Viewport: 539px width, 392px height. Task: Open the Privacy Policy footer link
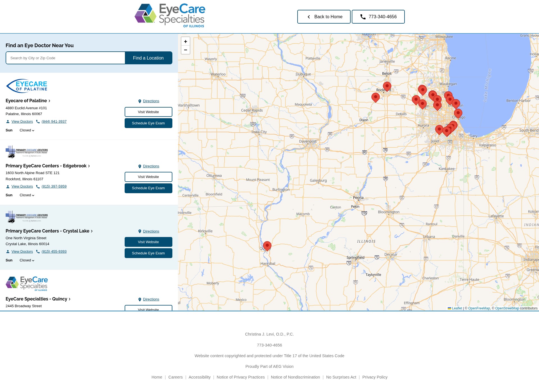(375, 377)
